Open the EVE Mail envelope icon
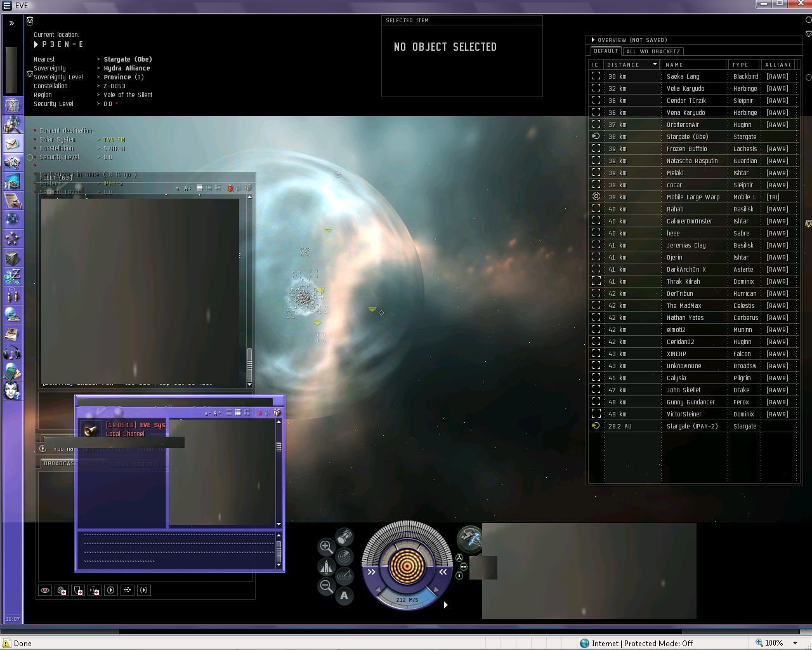Image resolution: width=812 pixels, height=650 pixels. [x=12, y=143]
